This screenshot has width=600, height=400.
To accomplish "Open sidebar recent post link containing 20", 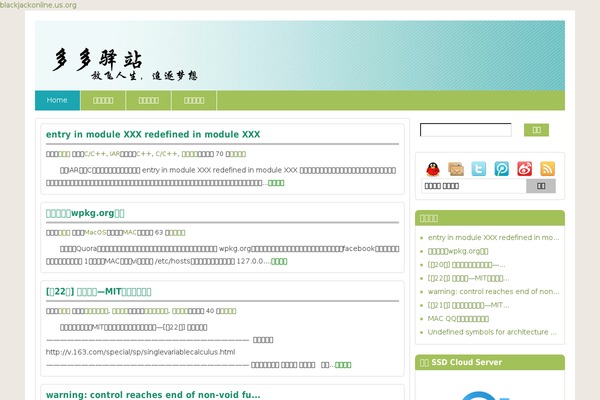I will [466, 264].
